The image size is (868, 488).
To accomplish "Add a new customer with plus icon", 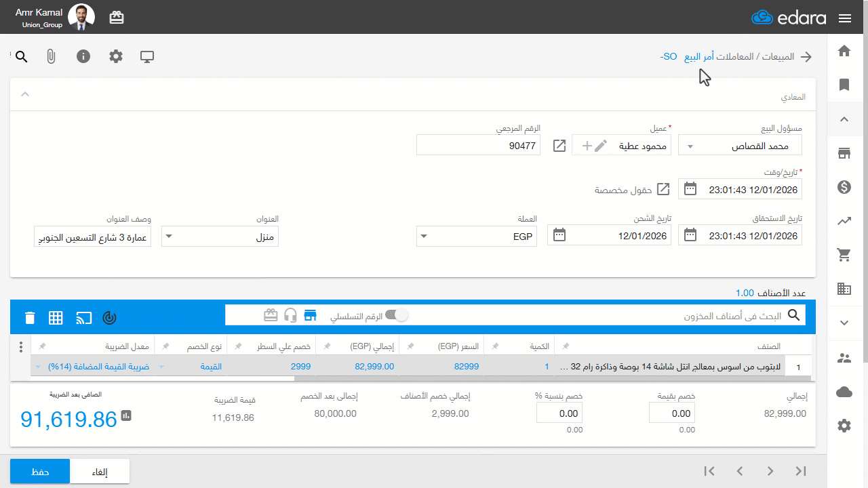I will tap(587, 146).
